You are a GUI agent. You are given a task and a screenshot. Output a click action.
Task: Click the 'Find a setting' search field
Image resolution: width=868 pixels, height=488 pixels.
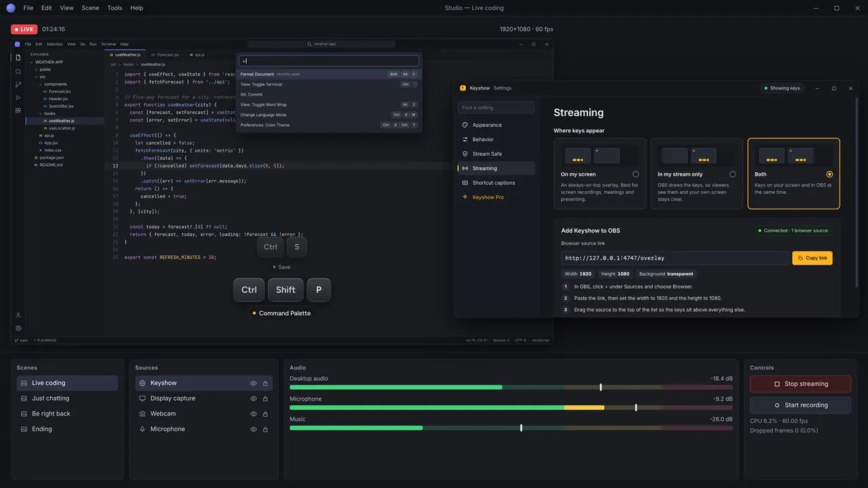coord(496,108)
